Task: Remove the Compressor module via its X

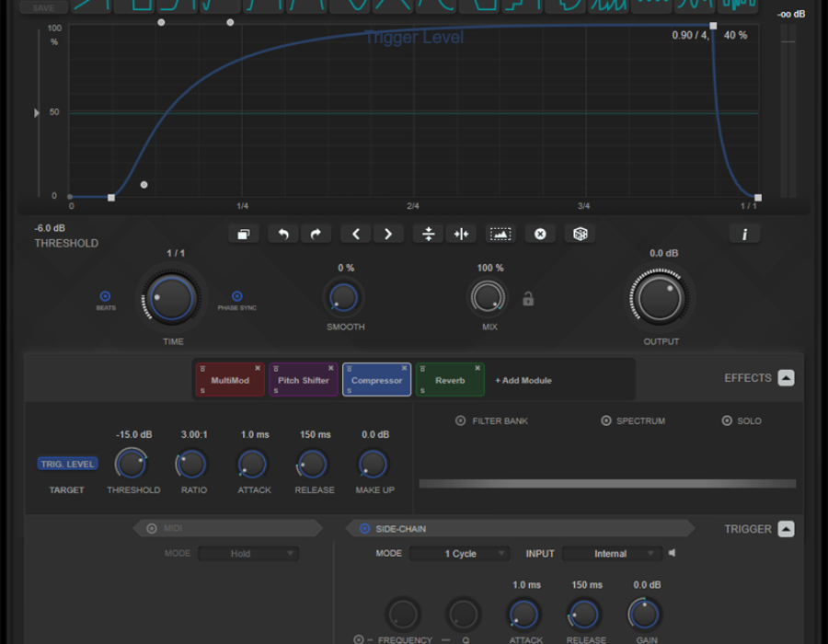Action: coord(405,368)
